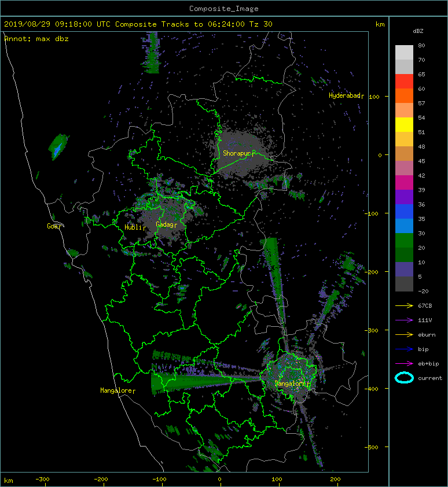Click the -400 tick on vertical axis
The image size is (448, 487).
(x=371, y=389)
